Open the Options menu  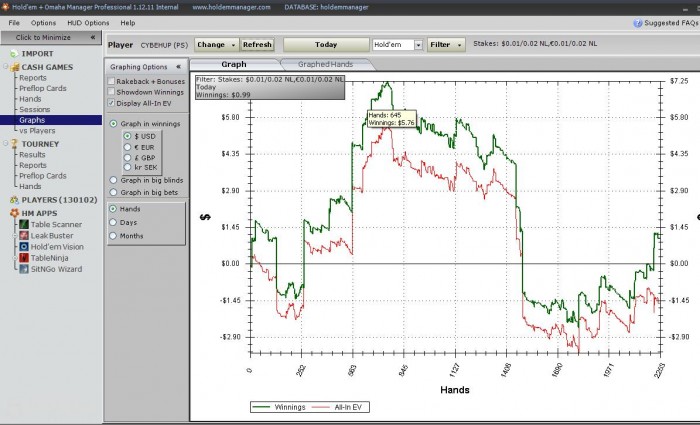tap(43, 23)
